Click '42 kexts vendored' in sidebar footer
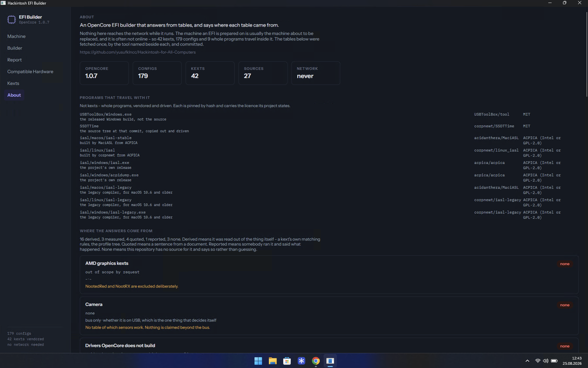Viewport: 588px width, 368px height. (25, 339)
